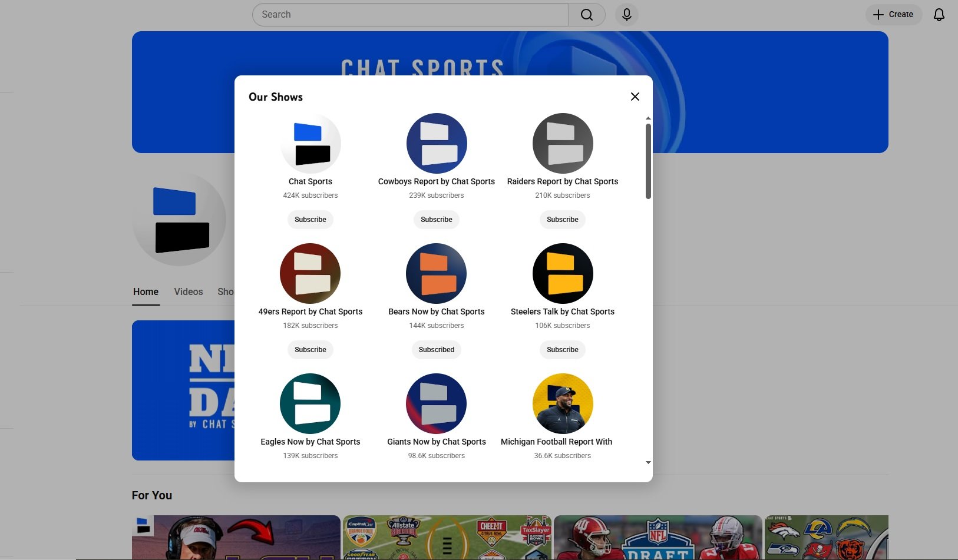Open the Eagles Now channel avatar

(310, 403)
